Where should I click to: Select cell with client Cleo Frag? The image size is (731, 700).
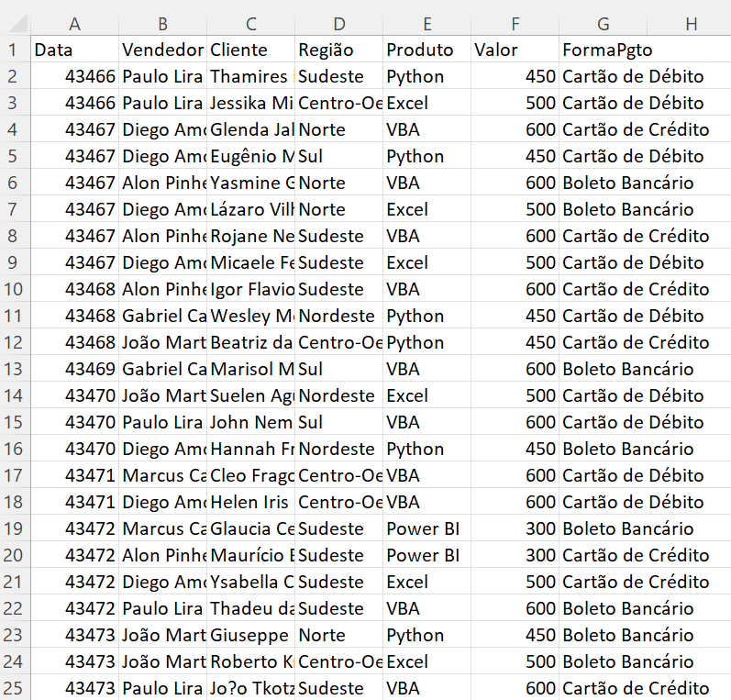coord(250,475)
